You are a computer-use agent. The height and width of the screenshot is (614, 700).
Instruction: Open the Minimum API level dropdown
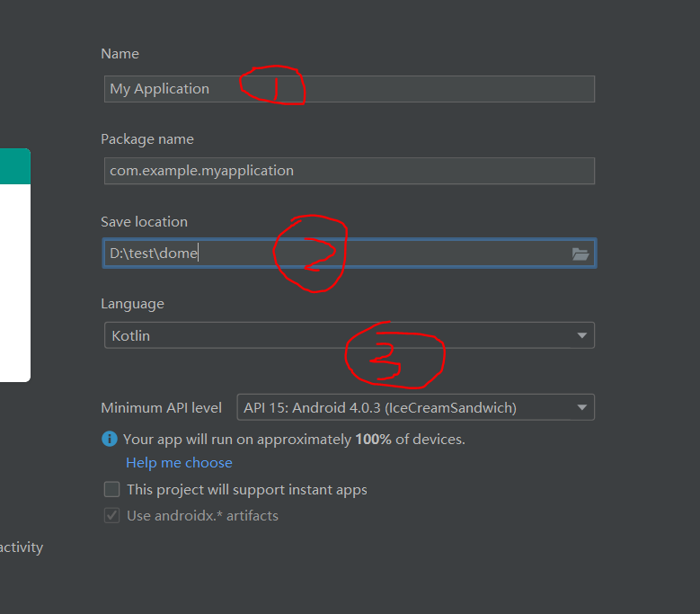416,407
